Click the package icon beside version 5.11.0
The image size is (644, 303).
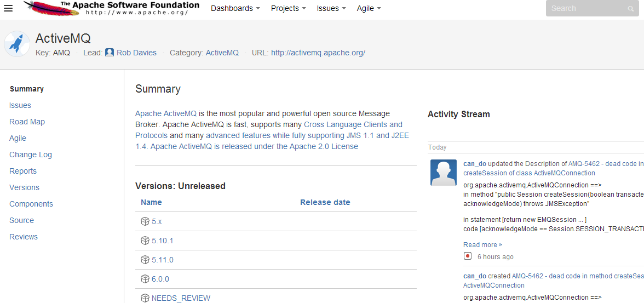point(145,260)
